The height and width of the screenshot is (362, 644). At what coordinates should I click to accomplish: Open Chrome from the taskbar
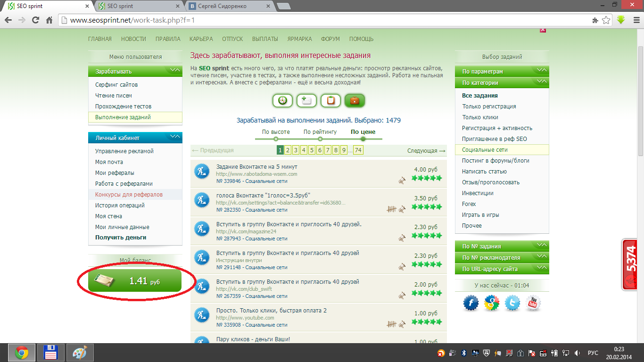pos(21,353)
